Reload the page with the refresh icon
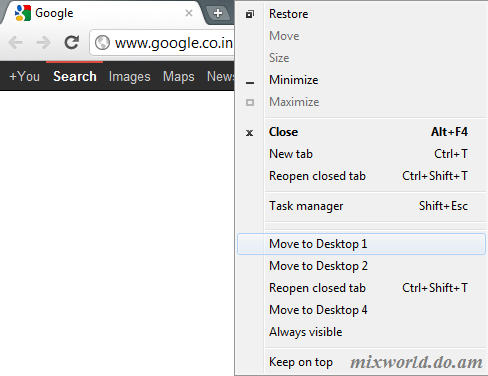Viewport: 488px width, 376px height. point(71,42)
